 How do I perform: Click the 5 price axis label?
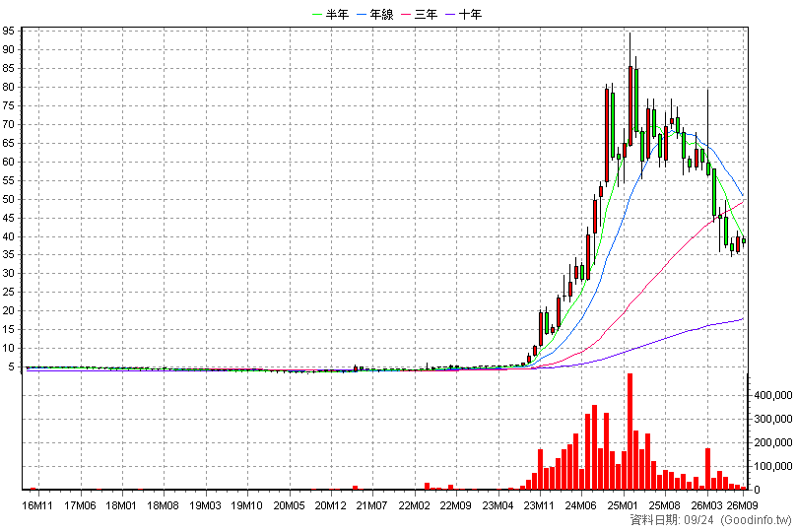12,367
